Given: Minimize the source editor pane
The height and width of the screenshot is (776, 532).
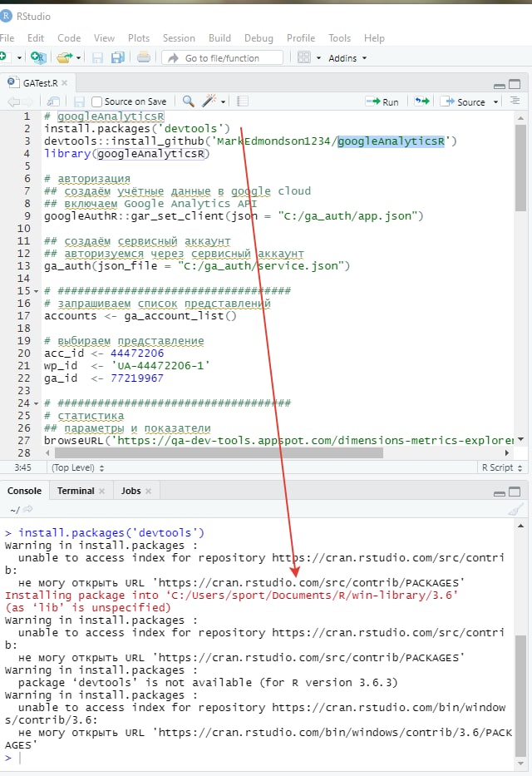Looking at the screenshot, I should tap(500, 85).
